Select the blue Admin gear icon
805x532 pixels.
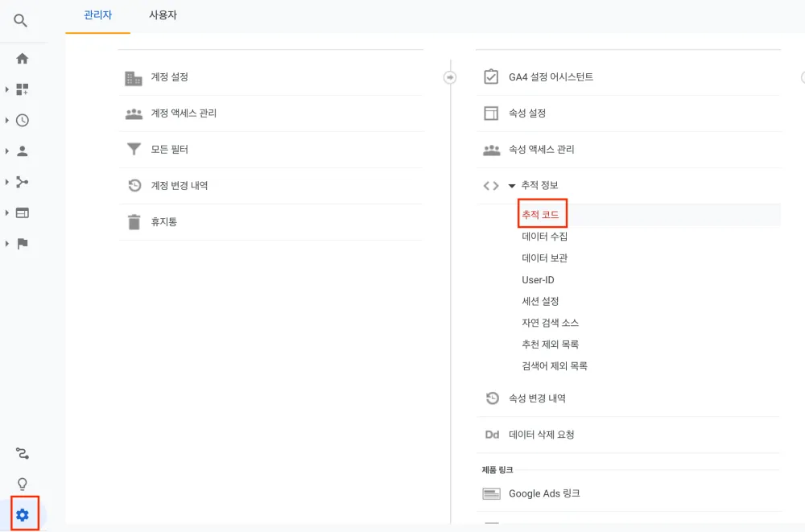click(23, 514)
